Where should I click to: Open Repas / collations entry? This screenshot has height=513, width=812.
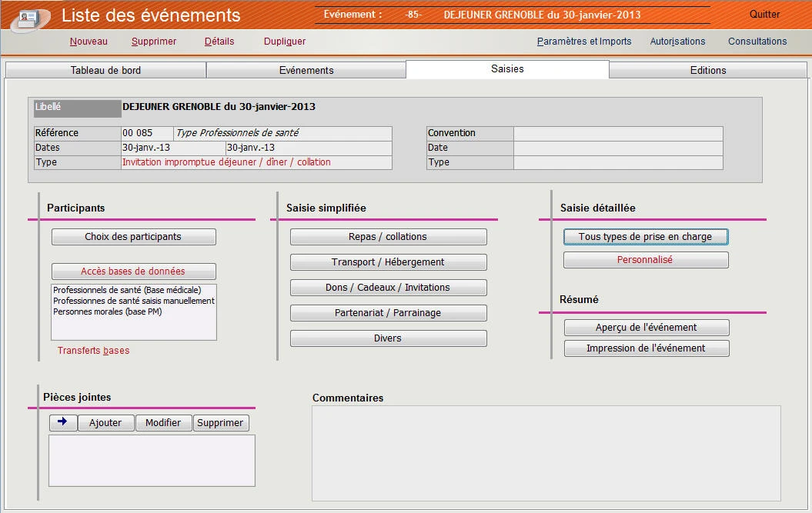click(389, 237)
